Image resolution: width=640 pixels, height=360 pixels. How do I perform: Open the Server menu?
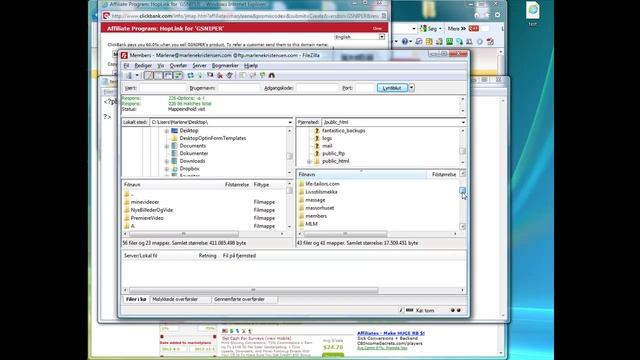[x=200, y=66]
